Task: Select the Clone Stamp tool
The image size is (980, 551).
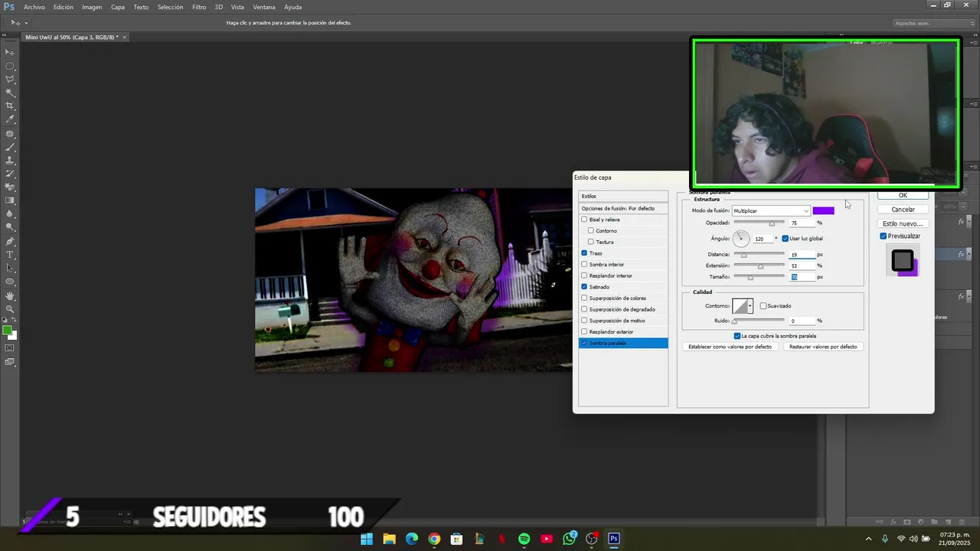Action: click(x=10, y=160)
